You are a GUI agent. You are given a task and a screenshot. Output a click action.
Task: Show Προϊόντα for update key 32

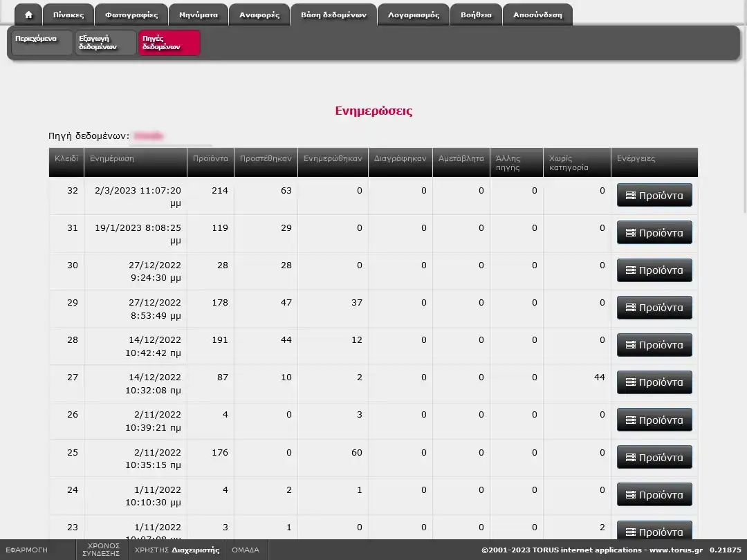(654, 196)
